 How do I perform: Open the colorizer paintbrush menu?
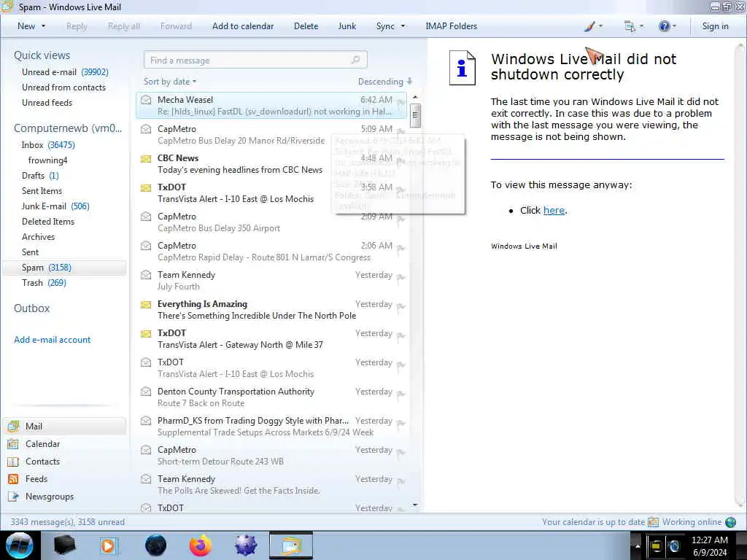point(593,26)
